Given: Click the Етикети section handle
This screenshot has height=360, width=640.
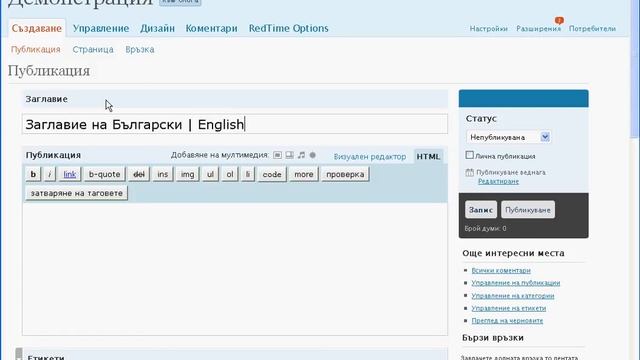Looking at the screenshot, I should (x=19, y=354).
